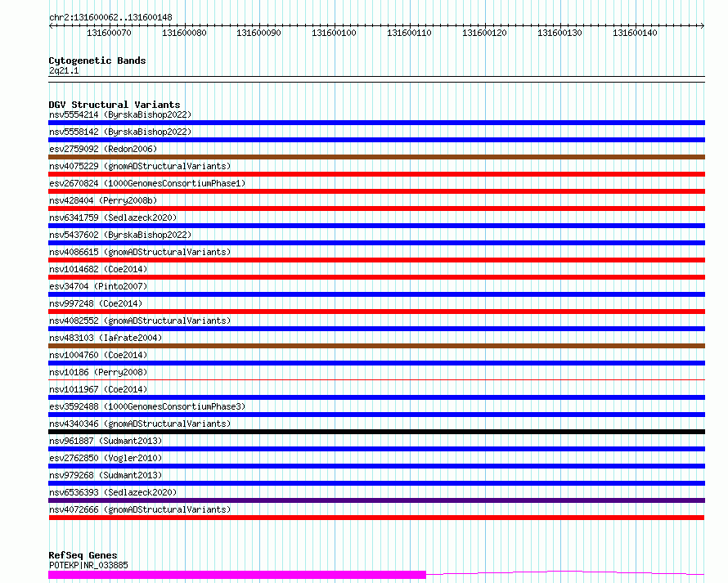This screenshot has width=728, height=583.
Task: Click the ruler's right arrowhead
Action: pyautogui.click(x=703, y=26)
